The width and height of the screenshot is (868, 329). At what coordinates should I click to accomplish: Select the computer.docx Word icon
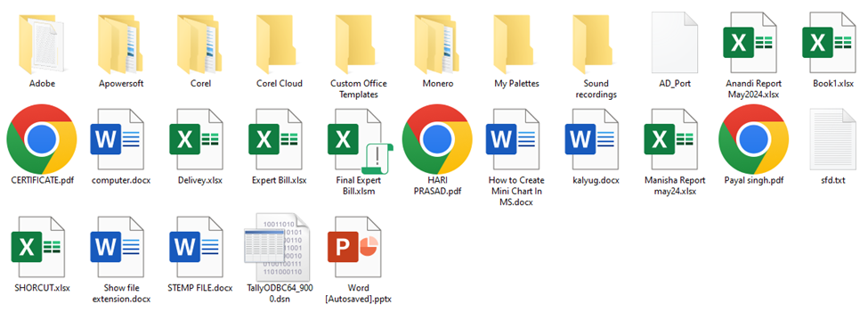[x=118, y=139]
